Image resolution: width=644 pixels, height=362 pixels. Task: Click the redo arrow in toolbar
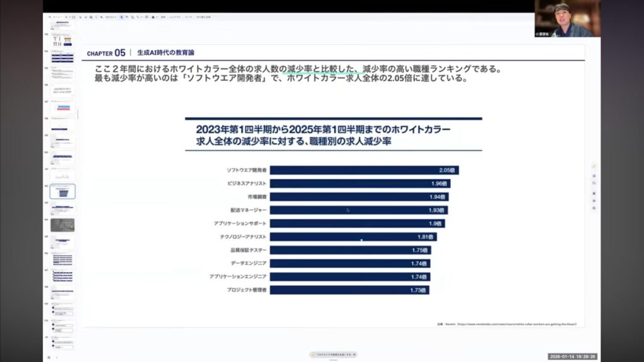click(x=84, y=17)
